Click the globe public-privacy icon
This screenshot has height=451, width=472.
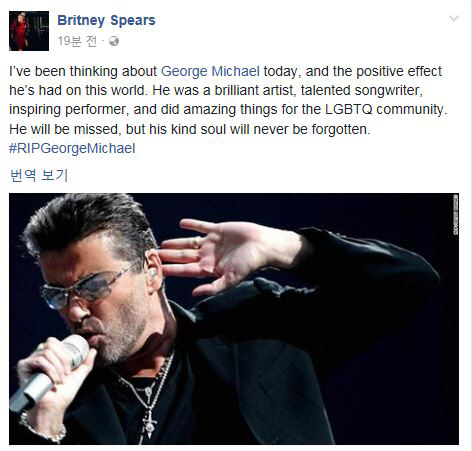[114, 41]
